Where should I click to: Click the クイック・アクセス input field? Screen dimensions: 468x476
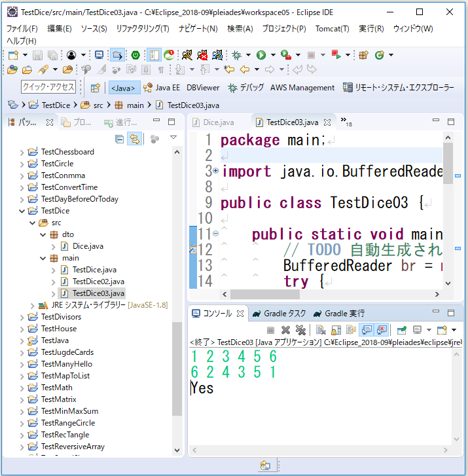pyautogui.click(x=48, y=87)
